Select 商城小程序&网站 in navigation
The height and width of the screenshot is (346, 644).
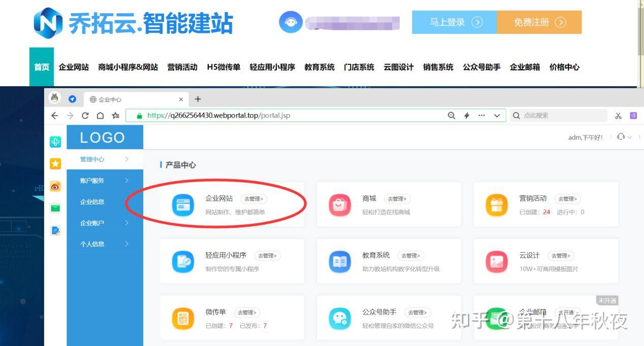pos(128,67)
